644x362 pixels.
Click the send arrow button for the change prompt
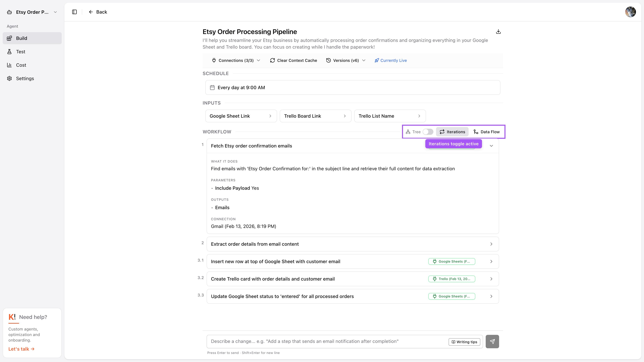pos(492,341)
